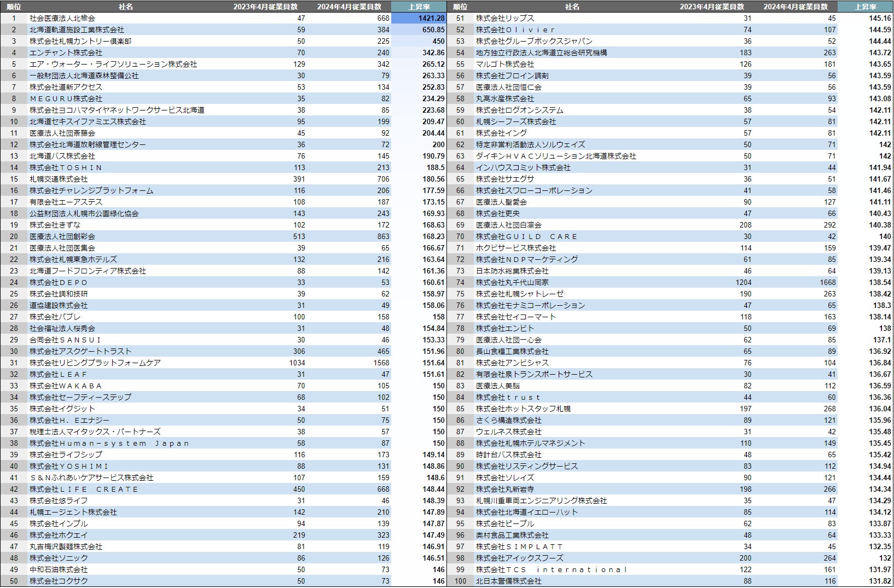Click 札幌エージェント株式会社
Image resolution: width=894 pixels, height=588 pixels.
(73, 512)
